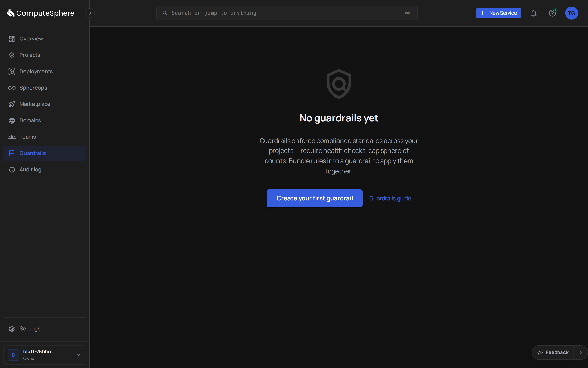This screenshot has height=368, width=588.
Task: Expand the bluff-75bhnt workspace chevron
Action: pyautogui.click(x=78, y=355)
